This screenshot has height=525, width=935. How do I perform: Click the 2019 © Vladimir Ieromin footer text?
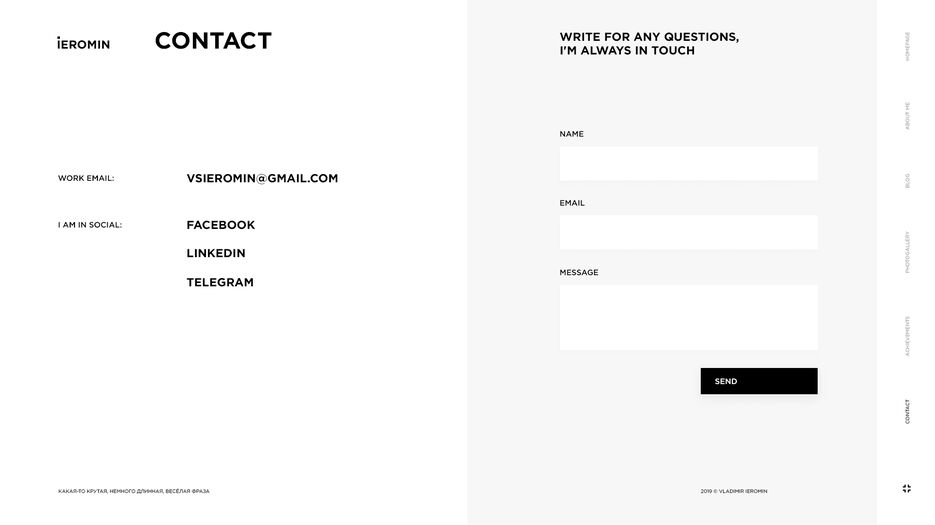pyautogui.click(x=734, y=491)
